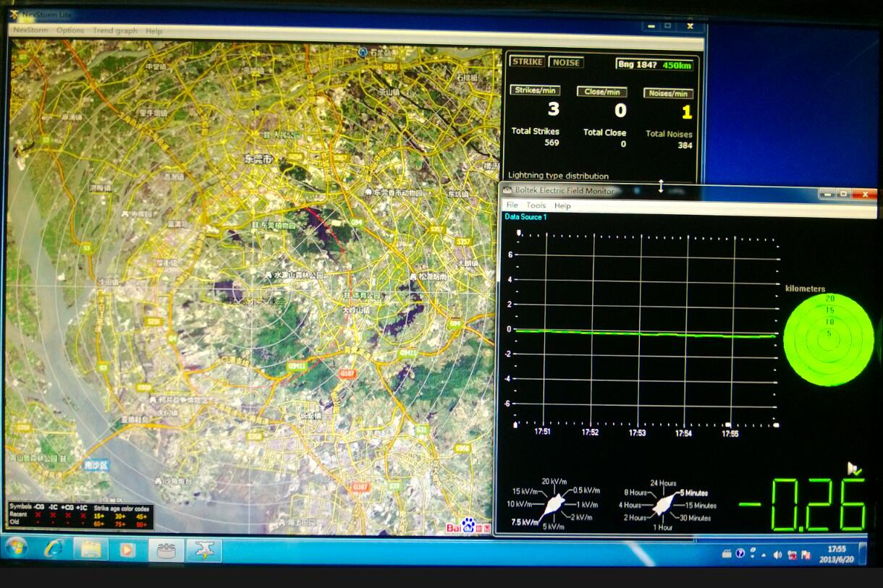Click the Data Source 1 label
The height and width of the screenshot is (588, 883).
point(525,216)
